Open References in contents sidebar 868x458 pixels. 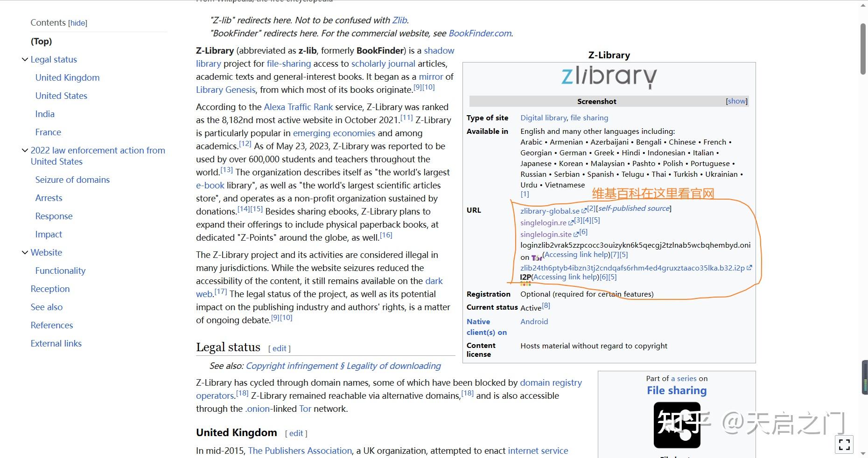coord(52,325)
